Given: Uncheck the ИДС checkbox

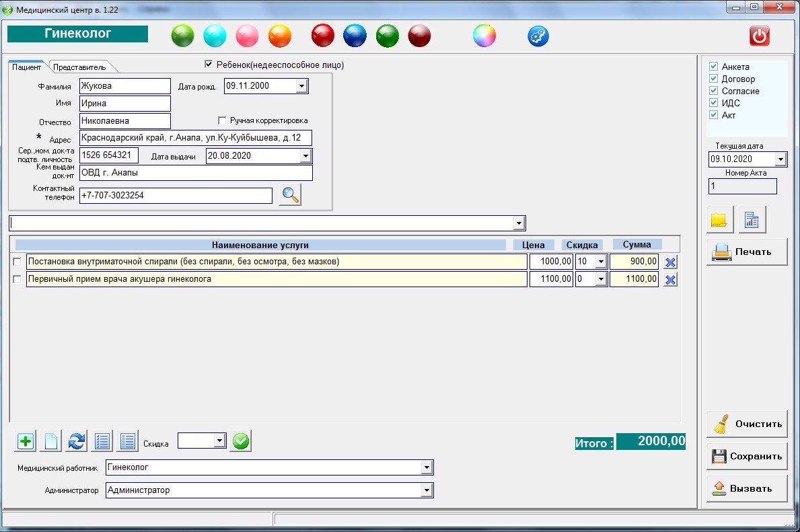Looking at the screenshot, I should 714,102.
